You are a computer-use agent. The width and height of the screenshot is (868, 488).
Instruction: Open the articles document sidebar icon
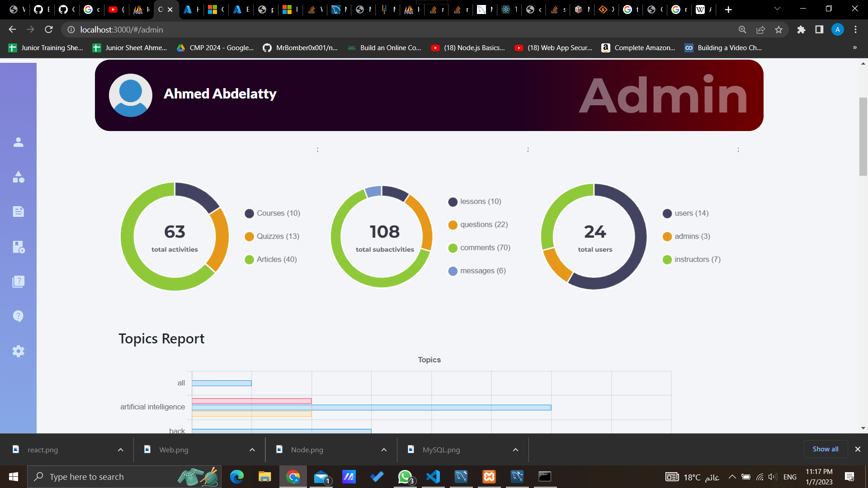[18, 211]
